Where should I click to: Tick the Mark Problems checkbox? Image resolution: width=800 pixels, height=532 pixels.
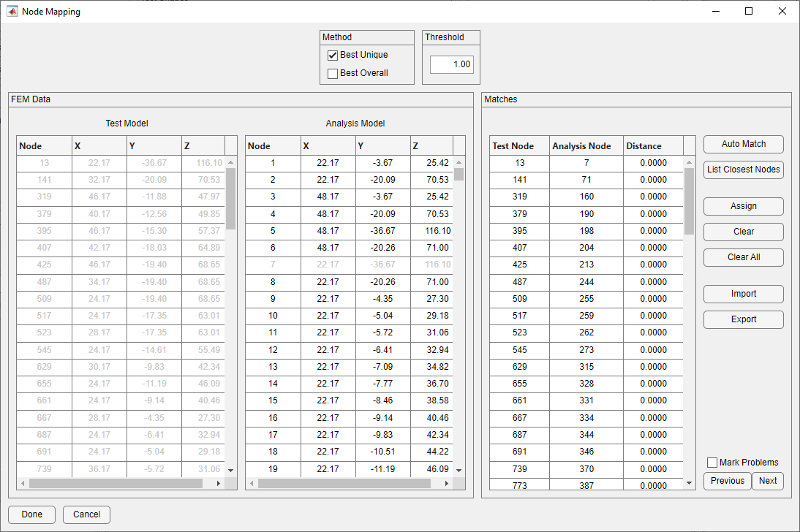point(712,463)
